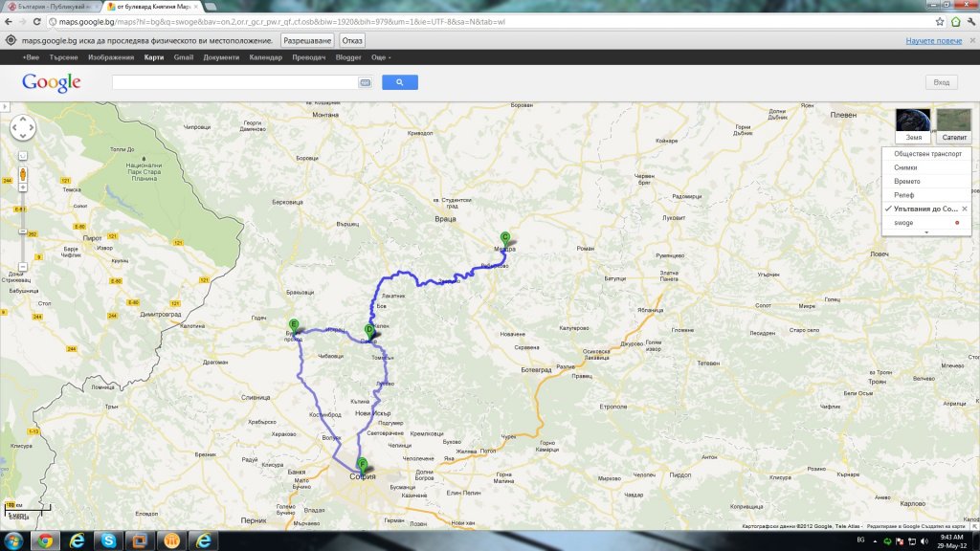Expand the collapsed left side panel arrow
This screenshot has width=980, height=551.
click(5, 107)
